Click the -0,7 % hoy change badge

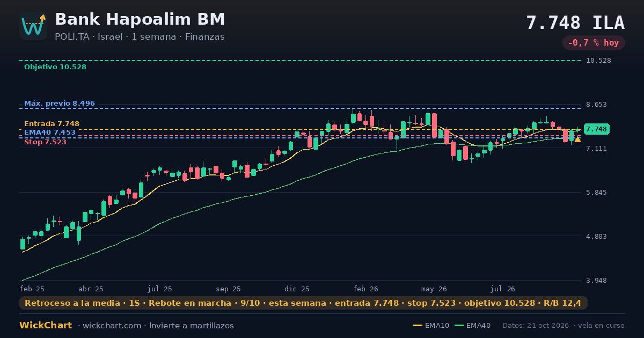594,43
